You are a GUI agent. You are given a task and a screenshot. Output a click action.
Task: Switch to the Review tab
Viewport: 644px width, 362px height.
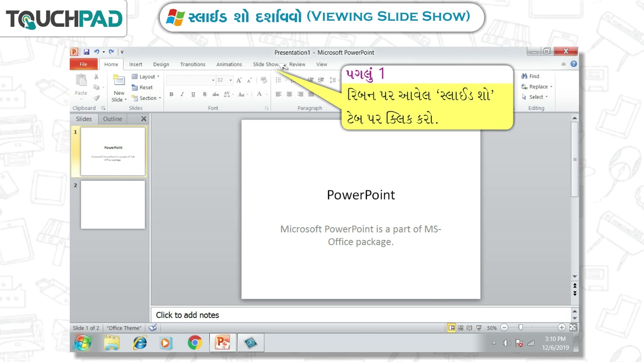297,64
